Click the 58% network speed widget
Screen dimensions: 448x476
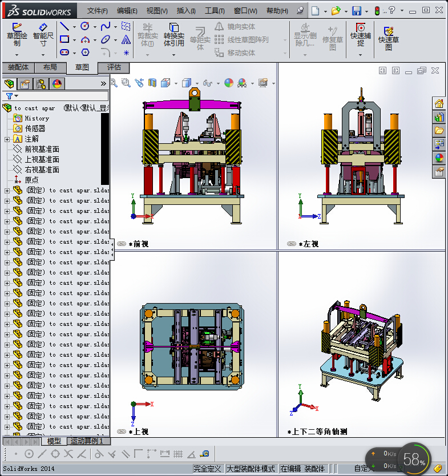[x=414, y=459]
